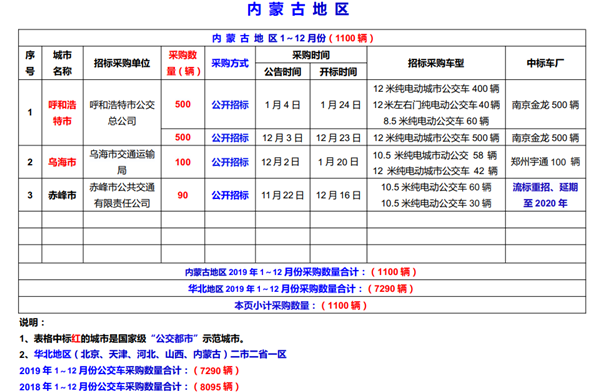Image resolution: width=600 pixels, height=392 pixels.
Task: Select the 呼和浩特市公交总公司 cell
Action: (122, 113)
